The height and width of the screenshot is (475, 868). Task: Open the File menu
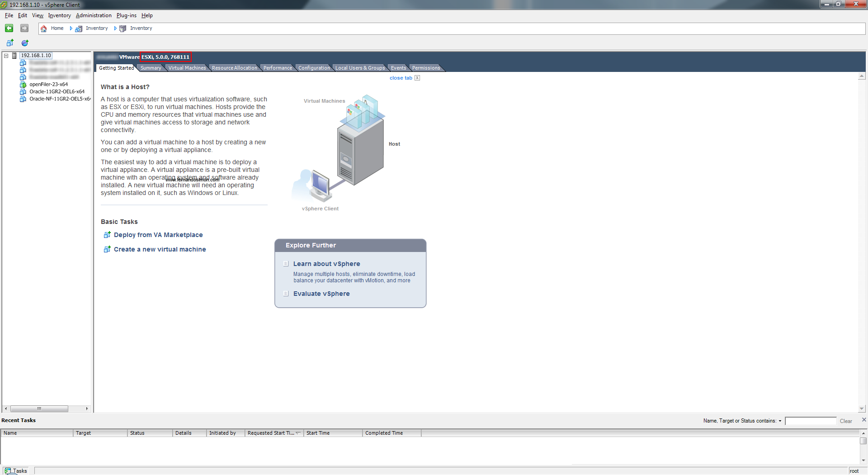pos(9,15)
